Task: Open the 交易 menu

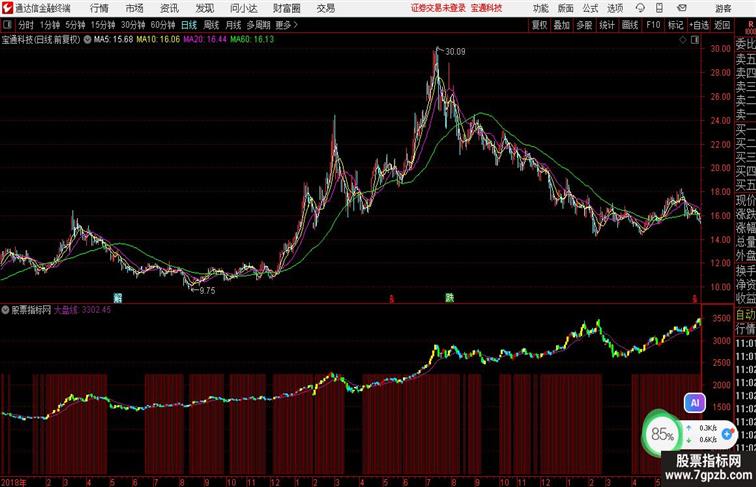Action: coord(326,8)
